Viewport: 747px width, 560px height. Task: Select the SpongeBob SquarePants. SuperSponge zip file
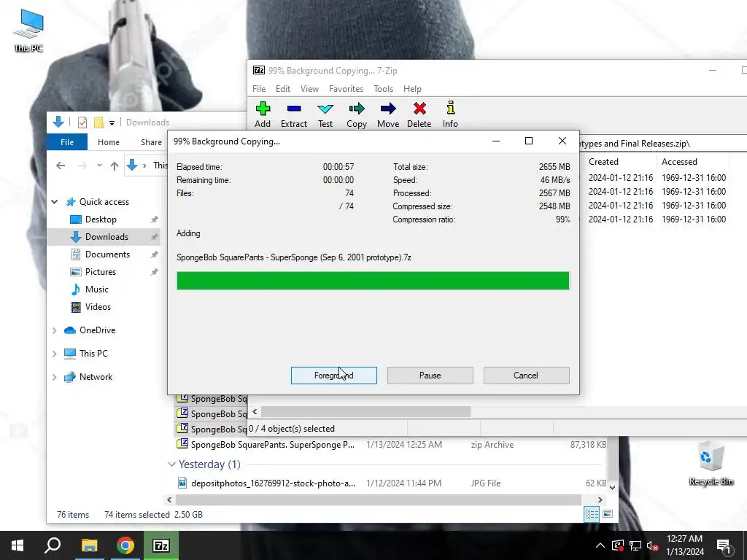click(x=391, y=444)
